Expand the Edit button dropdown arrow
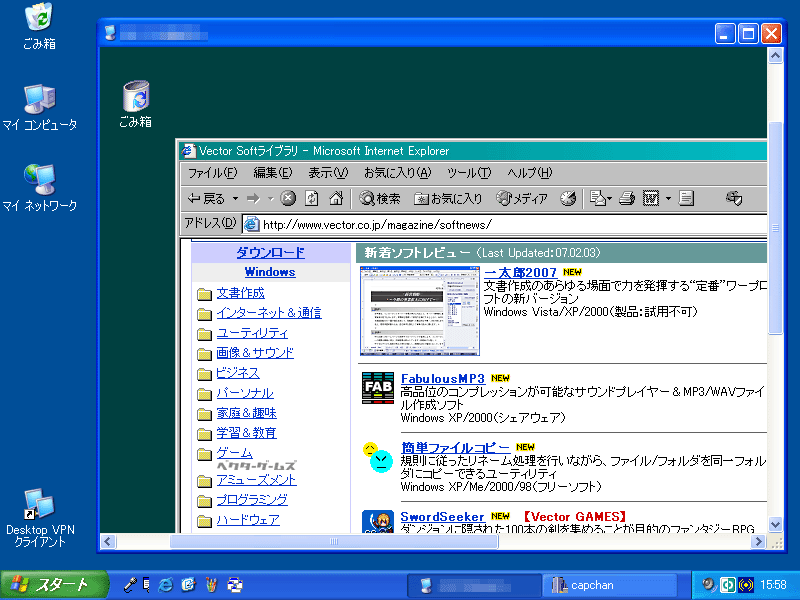 coord(668,198)
